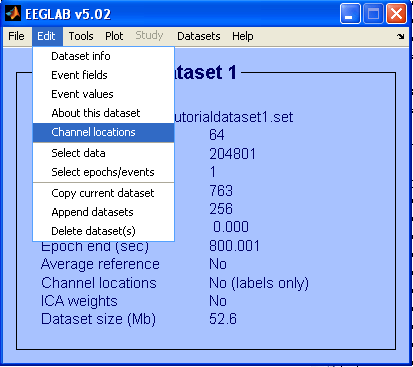Click the tutorialdataset1.set filename text
The image size is (413, 367).
tap(234, 117)
